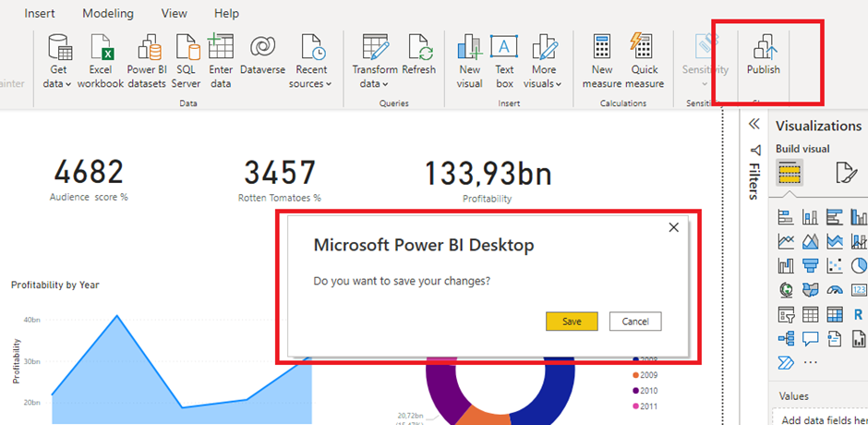868x425 pixels.
Task: Create a Quick measure
Action: coord(645,61)
